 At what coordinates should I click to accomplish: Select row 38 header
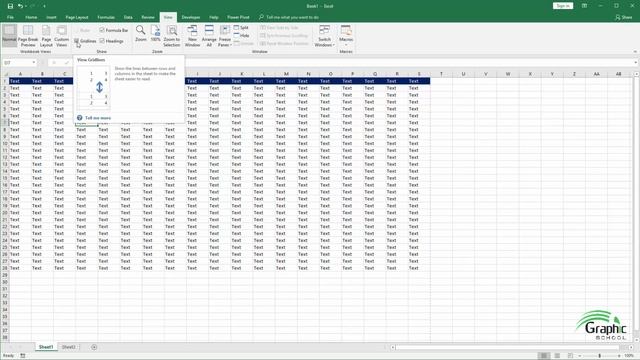[x=5, y=337]
